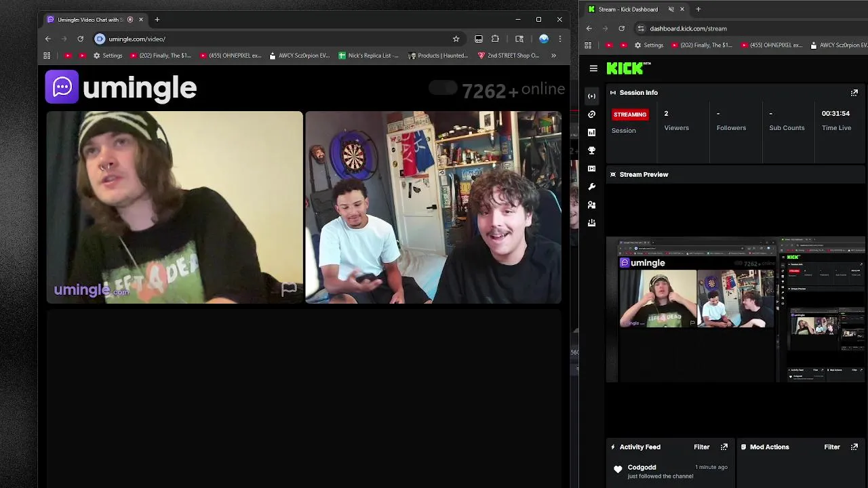
Task: Click the dashboard.kick.com address bar
Action: point(749,28)
